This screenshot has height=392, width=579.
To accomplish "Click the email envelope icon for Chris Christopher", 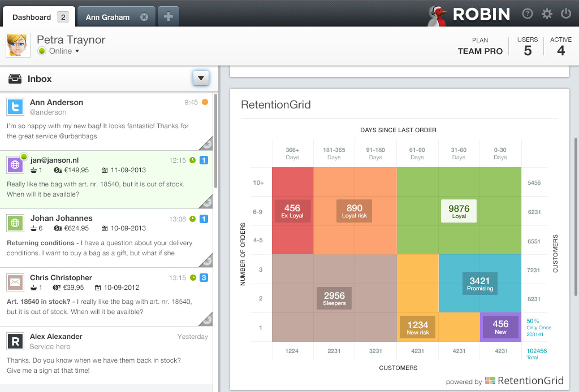I will point(15,282).
